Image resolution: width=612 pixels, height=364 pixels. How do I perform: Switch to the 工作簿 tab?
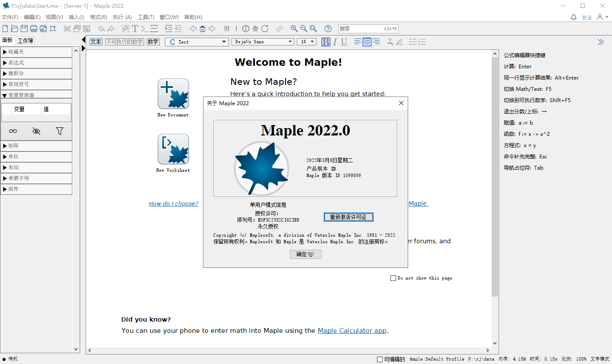click(x=26, y=40)
